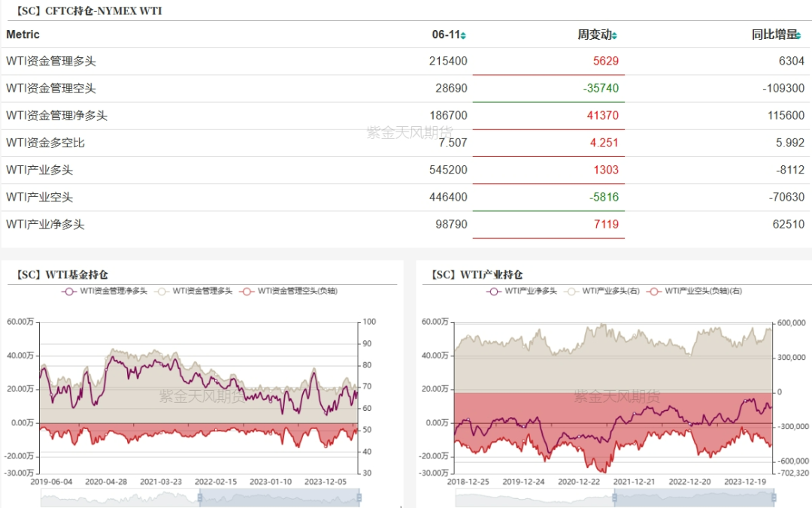Screen dimensions: 812x508
Task: Click the WTI产业多头(右) legend marker
Action: pos(572,291)
